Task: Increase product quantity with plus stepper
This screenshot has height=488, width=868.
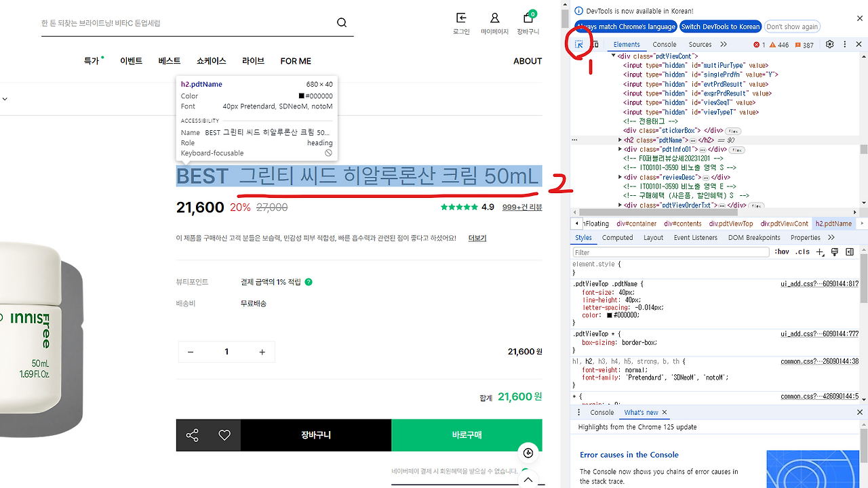Action: pos(262,352)
